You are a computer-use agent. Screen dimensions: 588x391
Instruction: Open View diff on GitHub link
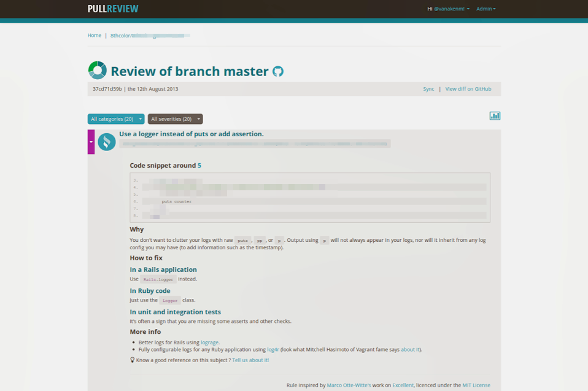(468, 89)
